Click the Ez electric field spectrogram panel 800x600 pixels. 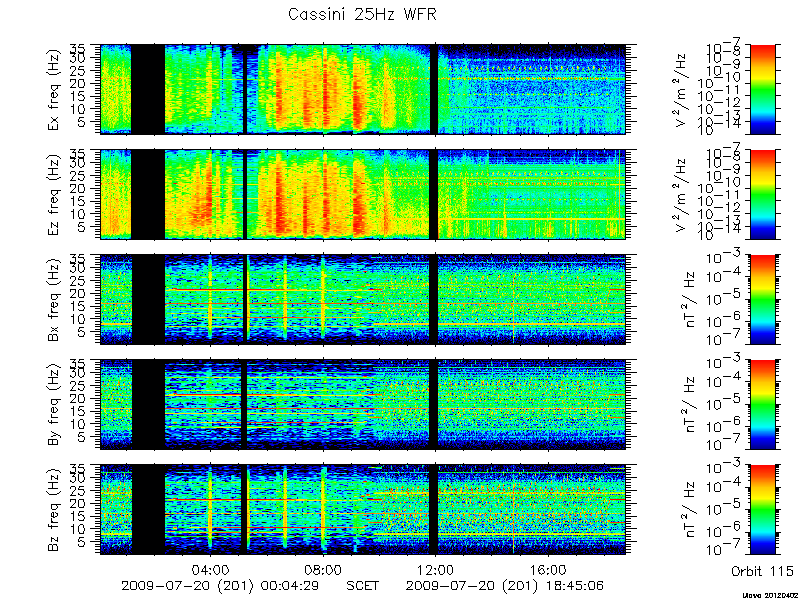coord(363,194)
